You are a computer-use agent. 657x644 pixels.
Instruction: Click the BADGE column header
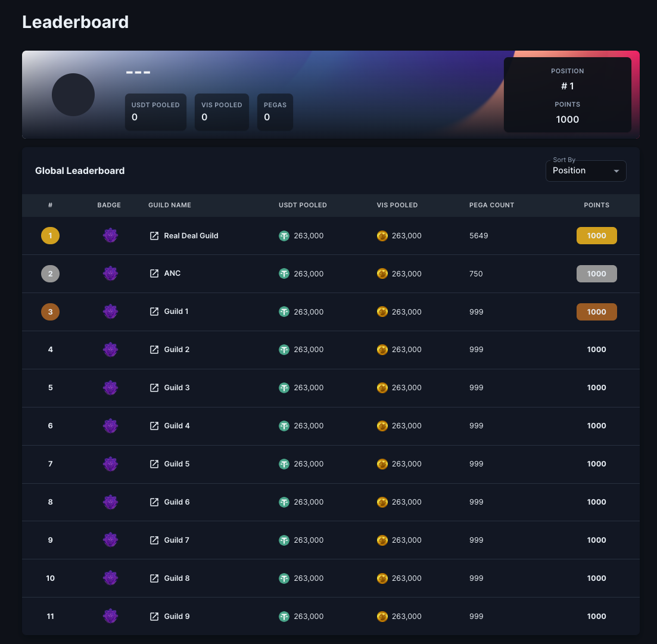[109, 205]
